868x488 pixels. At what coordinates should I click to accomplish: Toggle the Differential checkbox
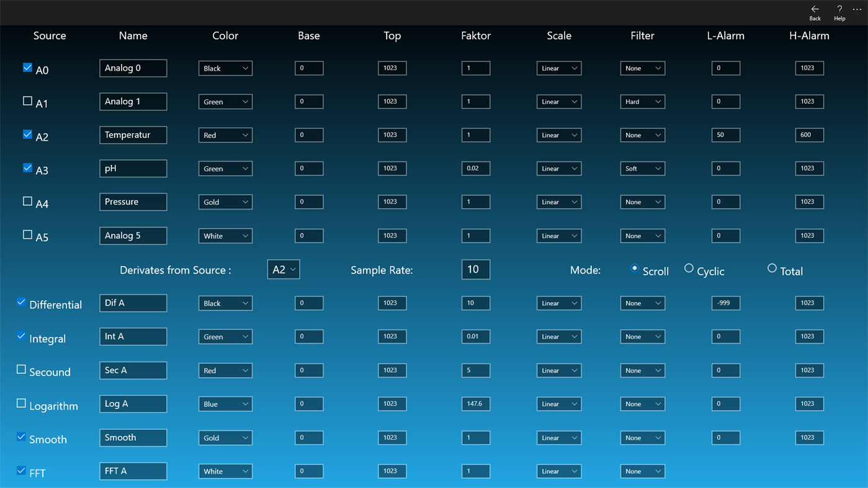click(21, 303)
